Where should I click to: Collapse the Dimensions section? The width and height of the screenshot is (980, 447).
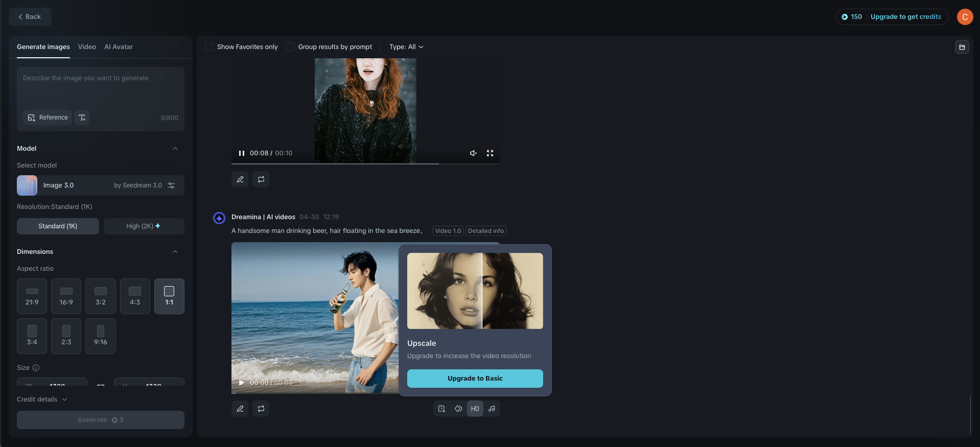[x=175, y=252]
